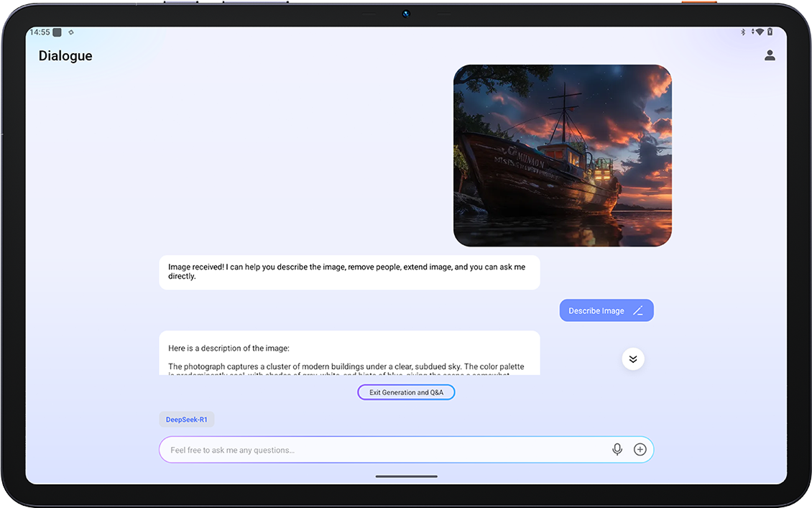This screenshot has height=508, width=812.
Task: Tap the Bluetooth status bar icon
Action: click(744, 32)
